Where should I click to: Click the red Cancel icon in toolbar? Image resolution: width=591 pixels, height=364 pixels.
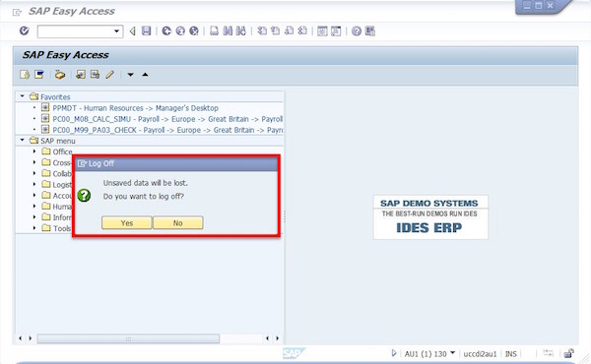tap(194, 30)
